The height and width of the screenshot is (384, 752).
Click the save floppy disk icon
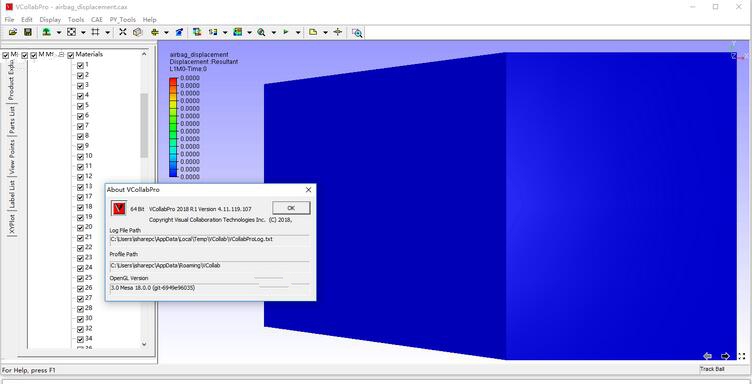(x=28, y=32)
